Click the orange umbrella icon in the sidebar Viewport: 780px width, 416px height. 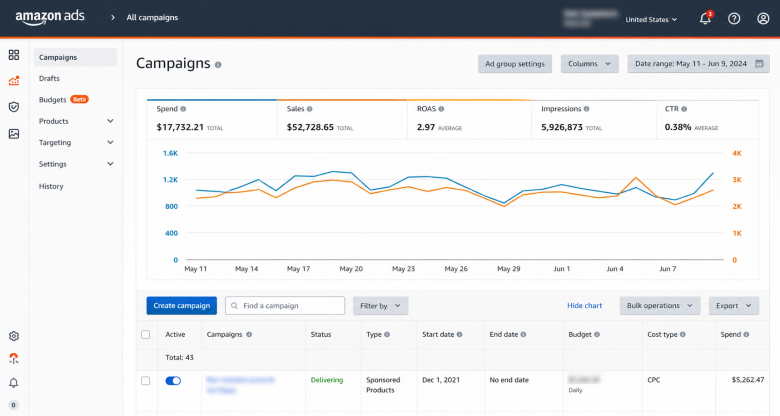point(14,358)
